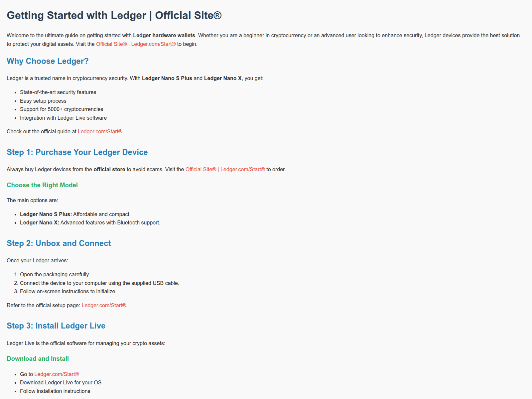Click the 'Integration with Ledger Live software' bullet
The image size is (532, 399).
pyautogui.click(x=63, y=118)
